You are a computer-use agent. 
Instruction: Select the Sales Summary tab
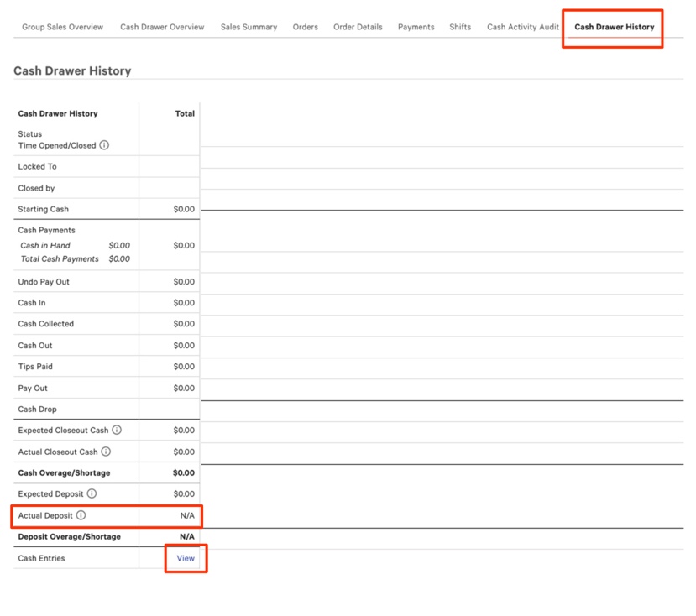pyautogui.click(x=249, y=26)
